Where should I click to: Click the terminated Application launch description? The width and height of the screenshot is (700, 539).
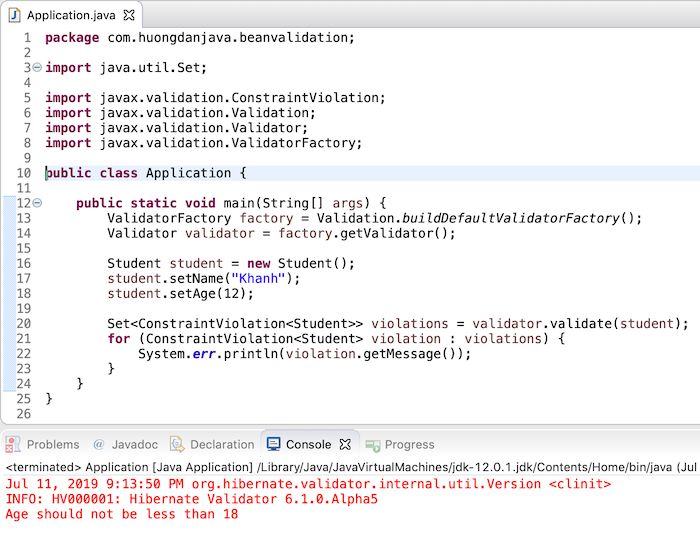point(351,468)
